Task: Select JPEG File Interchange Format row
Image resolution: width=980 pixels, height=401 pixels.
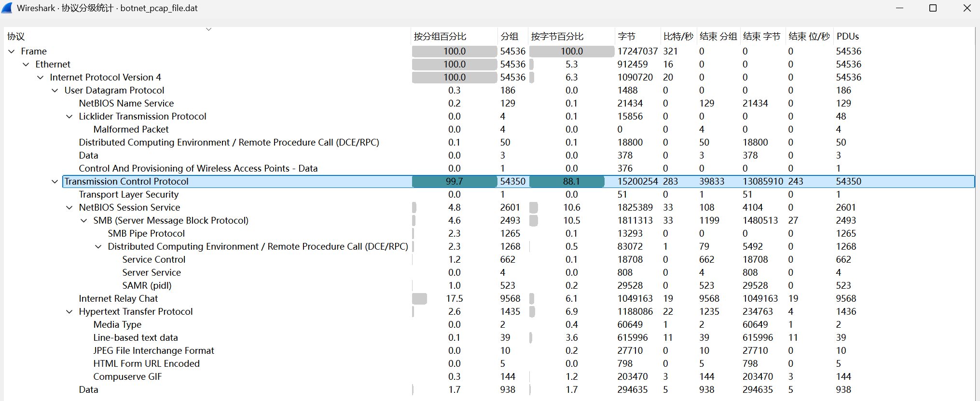Action: coord(490,350)
